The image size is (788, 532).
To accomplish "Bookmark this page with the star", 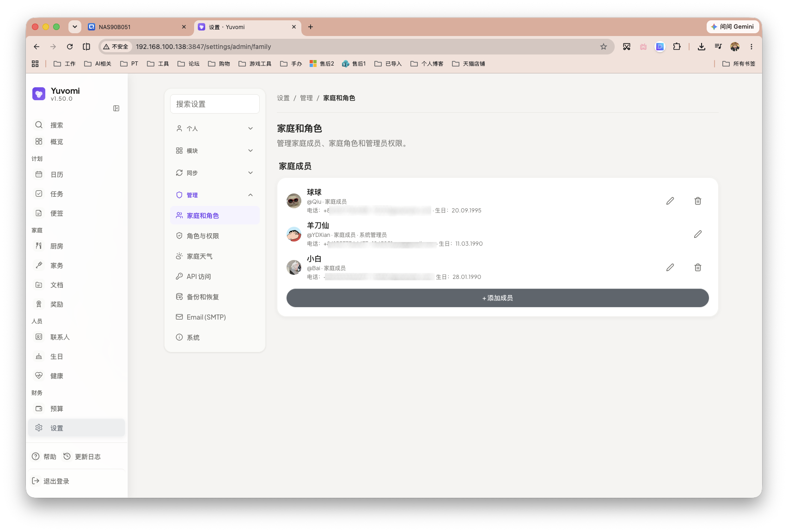I will pyautogui.click(x=603, y=47).
